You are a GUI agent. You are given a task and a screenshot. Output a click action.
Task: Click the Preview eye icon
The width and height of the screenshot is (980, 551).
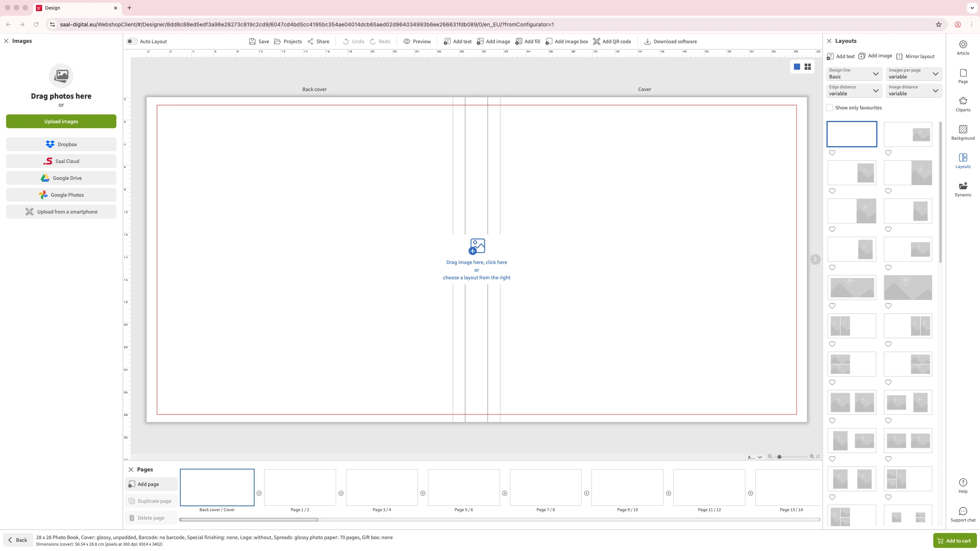click(x=407, y=41)
